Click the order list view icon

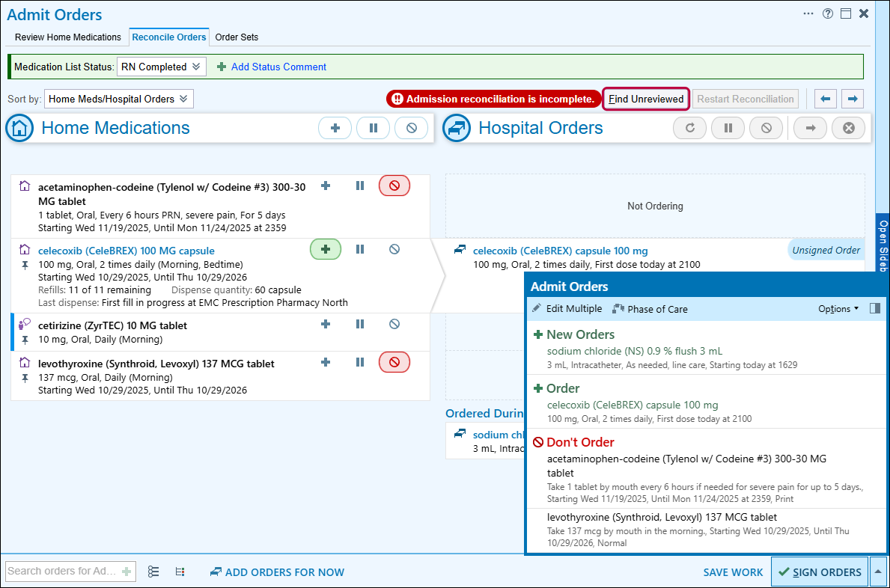[153, 572]
